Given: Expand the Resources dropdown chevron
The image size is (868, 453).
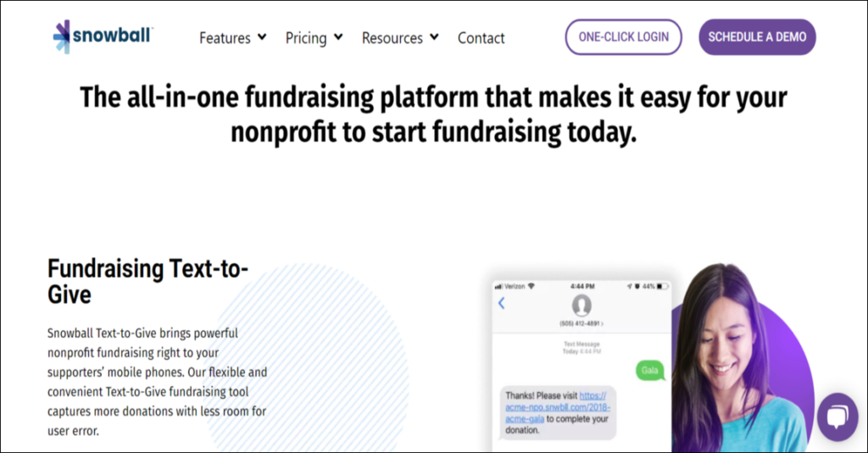Looking at the screenshot, I should [434, 37].
